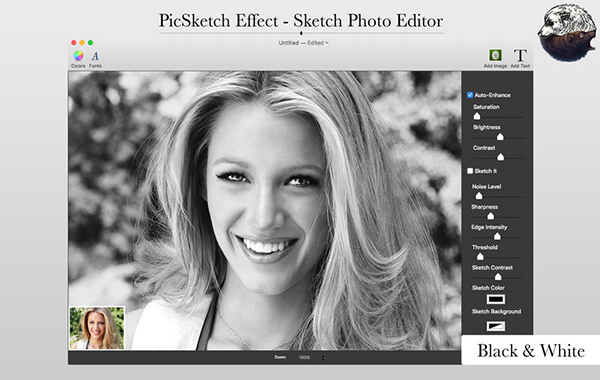Viewport: 600px width, 380px height.
Task: Click the Brightness slider handle
Action: click(x=500, y=136)
